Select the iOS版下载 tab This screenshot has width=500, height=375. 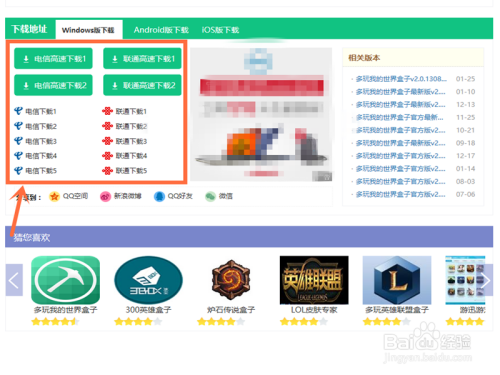[220, 30]
